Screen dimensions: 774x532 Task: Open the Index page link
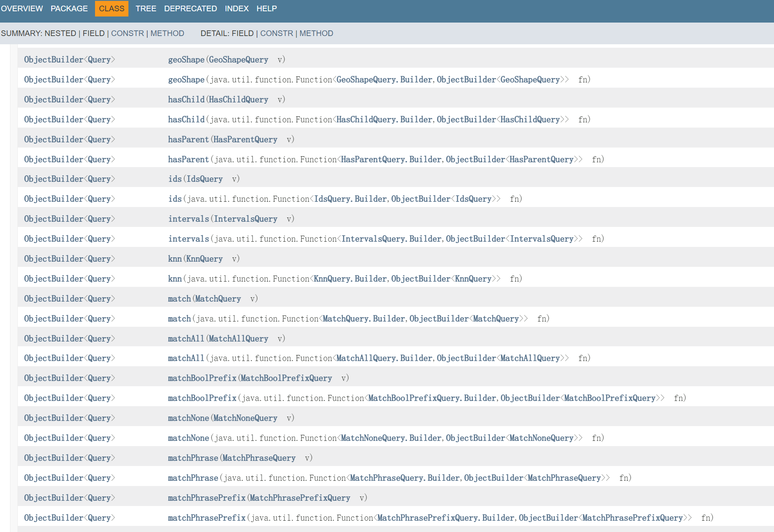coord(236,9)
